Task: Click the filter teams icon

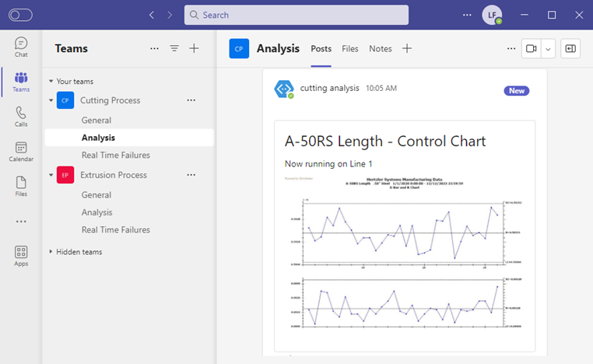Action: 174,48
